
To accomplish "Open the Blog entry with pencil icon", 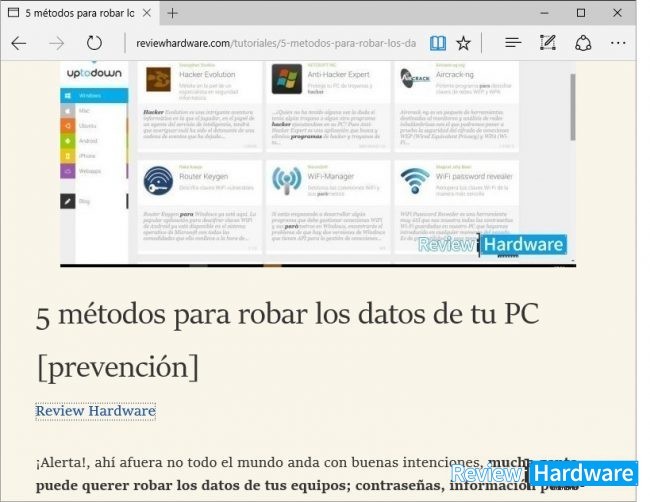I will tap(94, 201).
